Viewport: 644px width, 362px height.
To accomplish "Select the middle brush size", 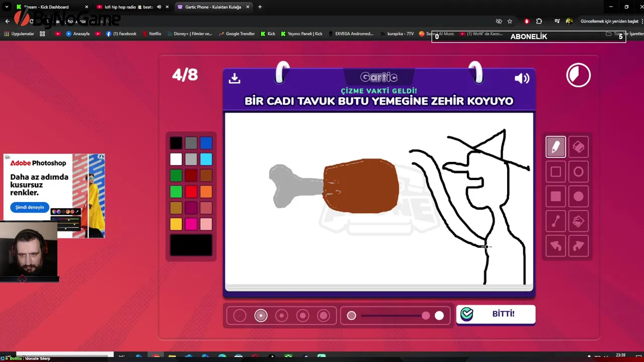I will (282, 316).
